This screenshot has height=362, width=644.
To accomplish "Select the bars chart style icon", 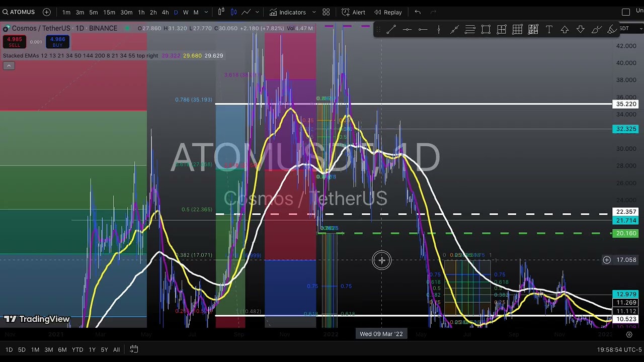I will coord(221,12).
